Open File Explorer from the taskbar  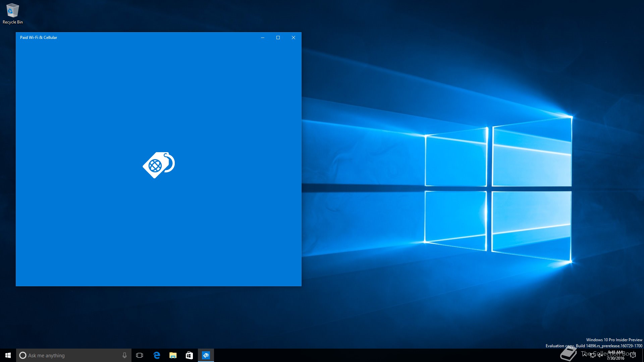(173, 355)
